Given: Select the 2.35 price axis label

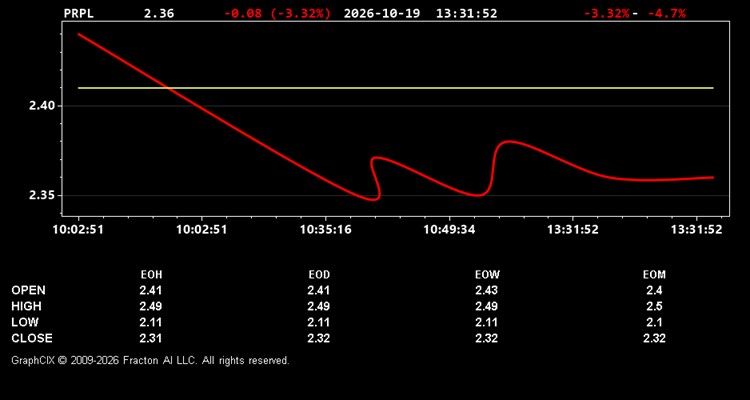Looking at the screenshot, I should pyautogui.click(x=42, y=196).
